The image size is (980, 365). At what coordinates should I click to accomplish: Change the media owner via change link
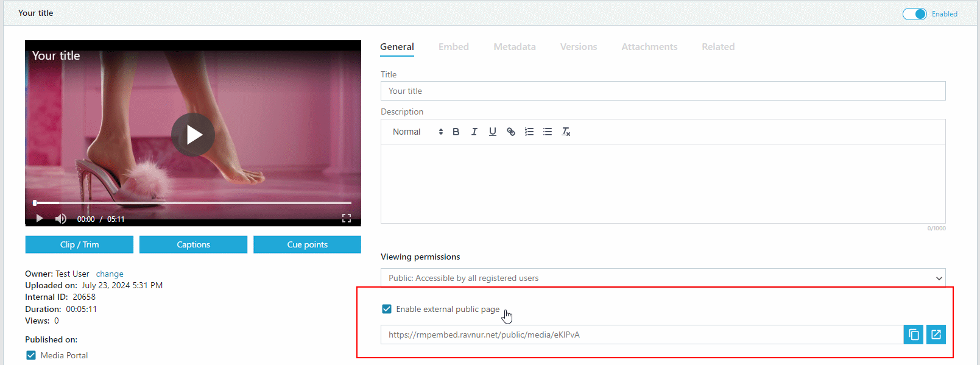point(110,274)
